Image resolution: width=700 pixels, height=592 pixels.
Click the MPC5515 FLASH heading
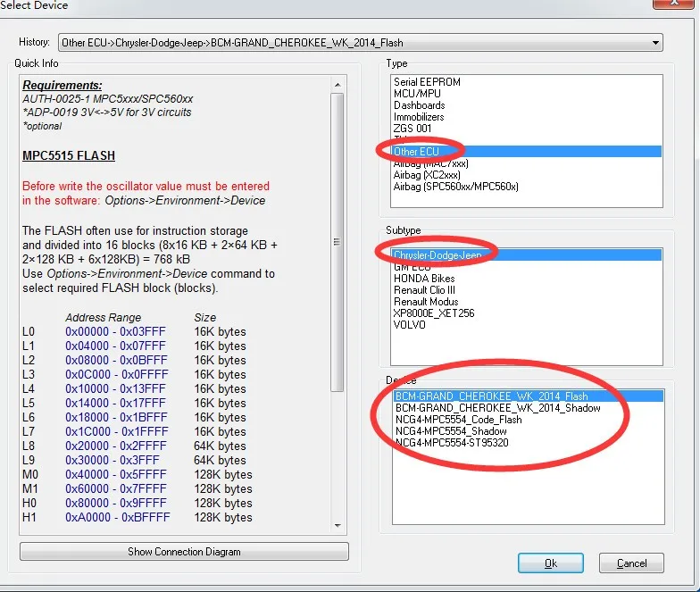(69, 155)
